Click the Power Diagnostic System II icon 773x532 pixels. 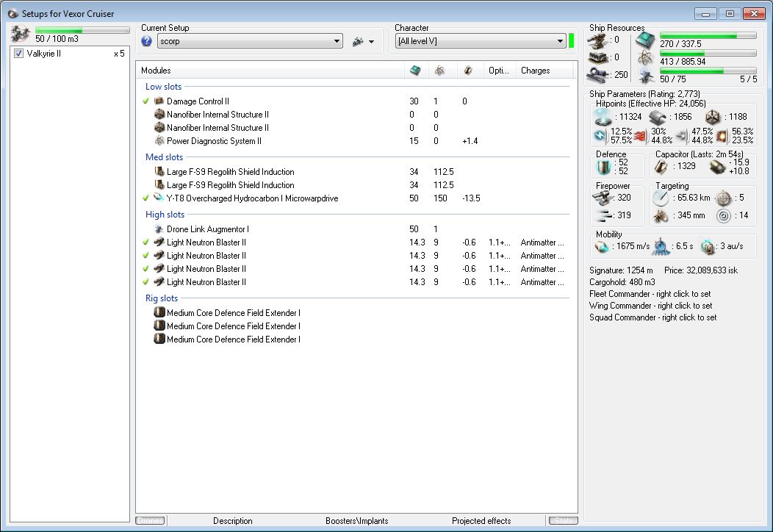click(159, 141)
